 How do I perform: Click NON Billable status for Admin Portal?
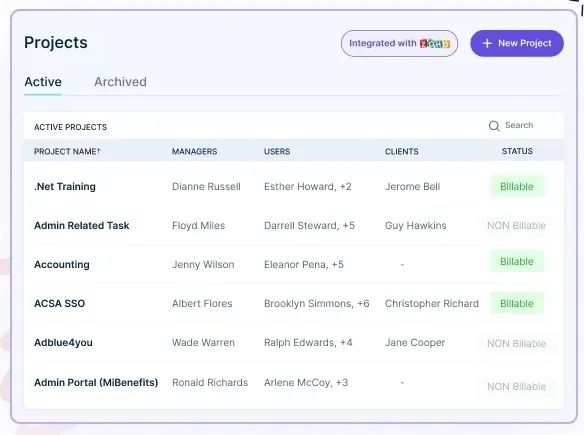click(x=516, y=387)
